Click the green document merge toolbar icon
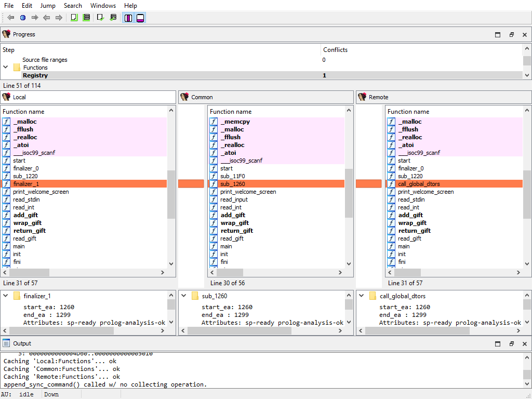This screenshot has height=399, width=532. tap(74, 17)
